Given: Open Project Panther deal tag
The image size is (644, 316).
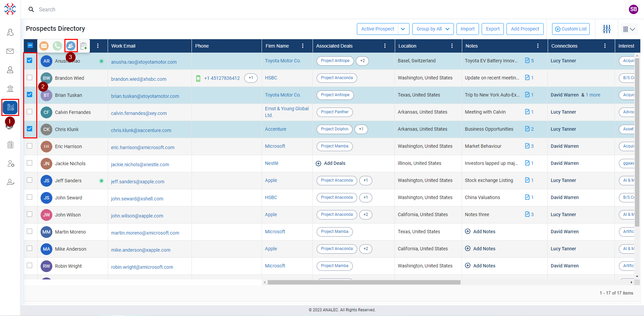Looking at the screenshot, I should pos(334,112).
